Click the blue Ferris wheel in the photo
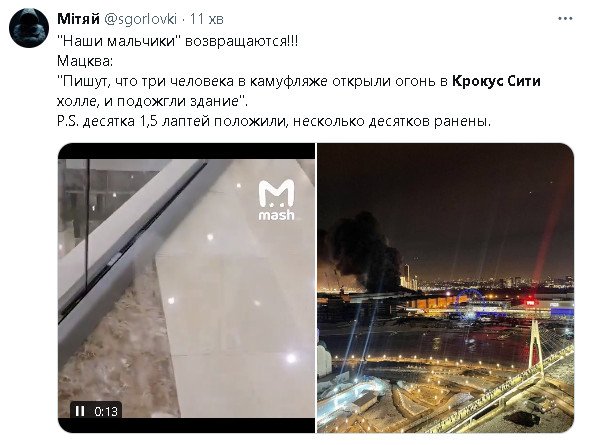Screen dimensions: 591x445 tap(470, 301)
